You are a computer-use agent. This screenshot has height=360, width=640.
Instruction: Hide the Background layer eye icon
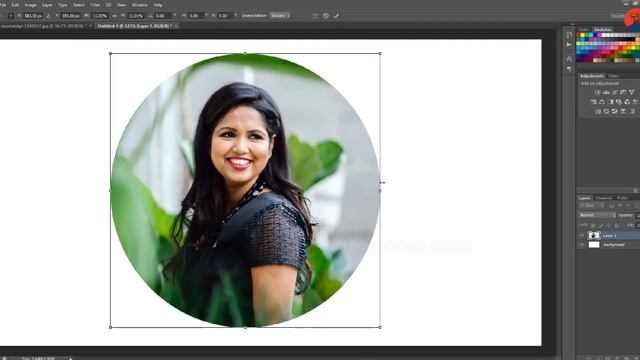[x=582, y=244]
